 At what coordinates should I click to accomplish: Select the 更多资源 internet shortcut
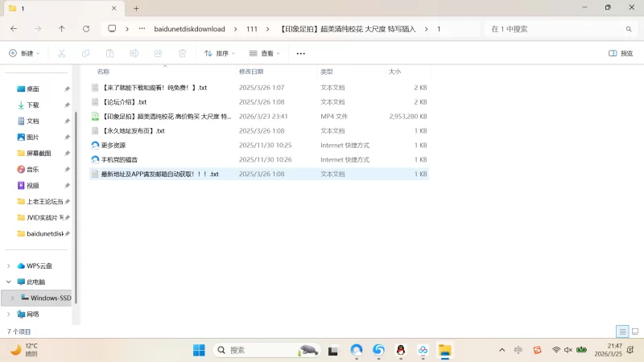click(x=259, y=146)
